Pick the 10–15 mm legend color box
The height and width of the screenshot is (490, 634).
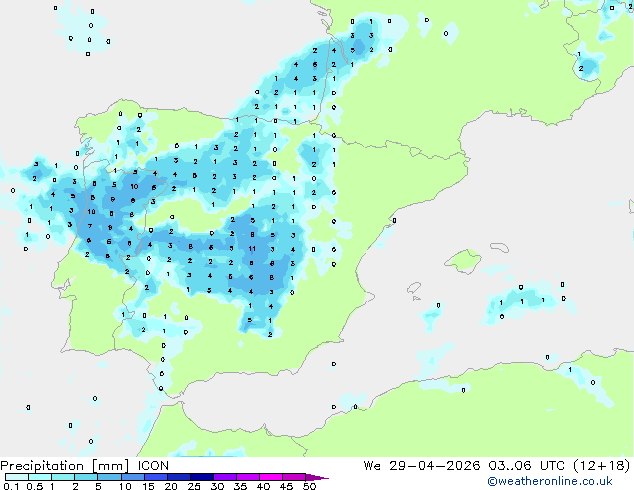132,477
